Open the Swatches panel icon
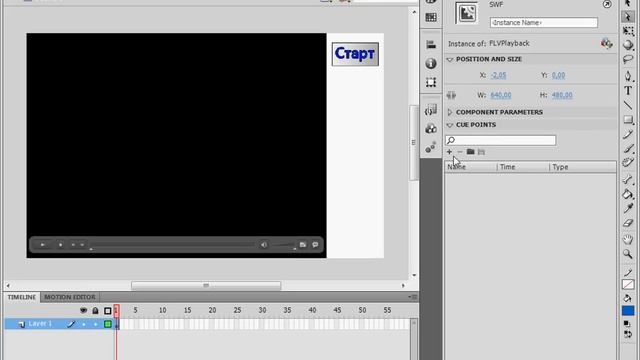Viewport: 640px width, 360px height. (x=431, y=17)
